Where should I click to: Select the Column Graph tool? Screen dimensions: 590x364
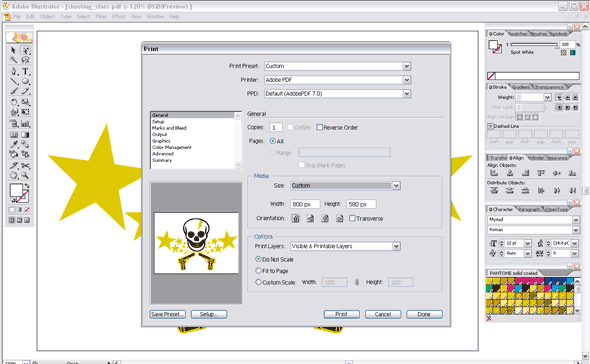[x=25, y=123]
